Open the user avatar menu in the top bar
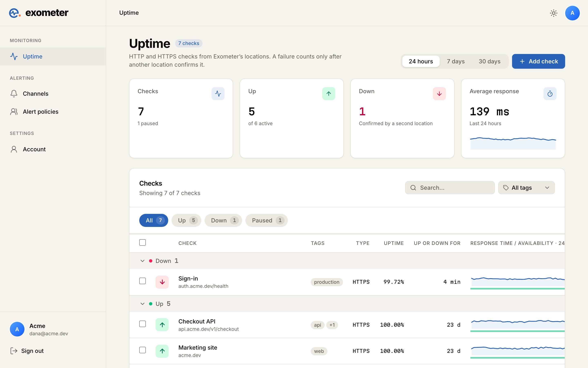The height and width of the screenshot is (368, 588). [572, 13]
